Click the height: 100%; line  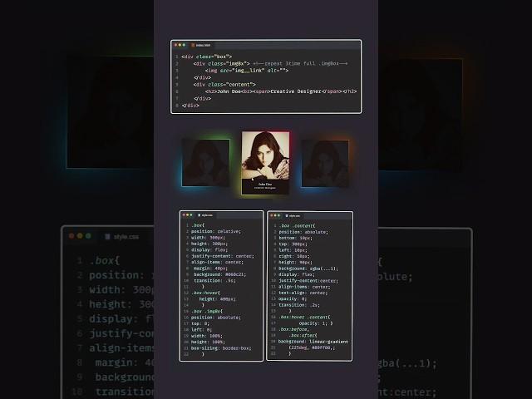pos(208,342)
